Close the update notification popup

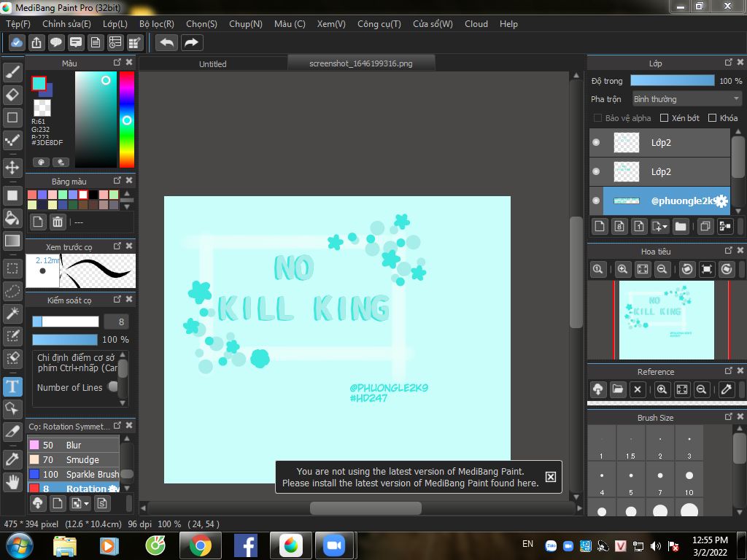(x=551, y=477)
